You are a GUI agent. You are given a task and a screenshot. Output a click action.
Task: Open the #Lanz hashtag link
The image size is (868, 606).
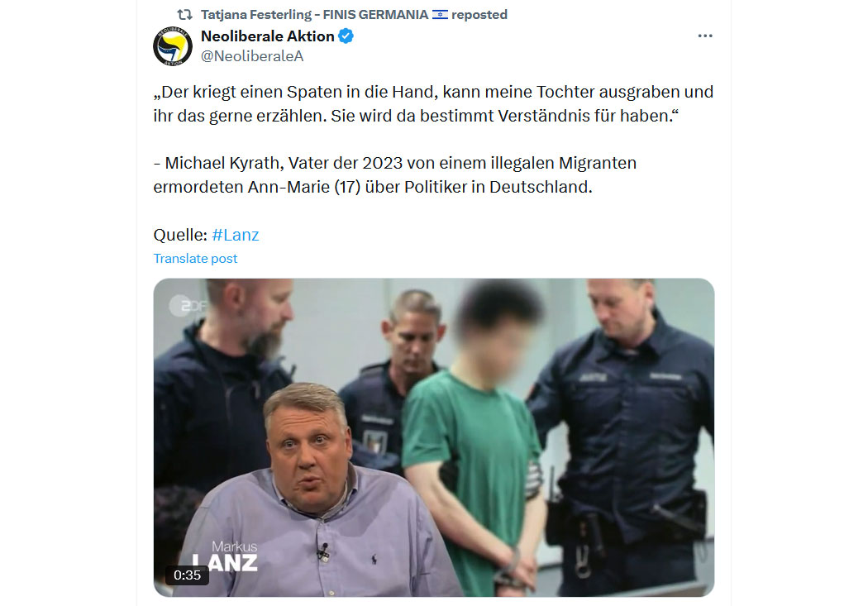pos(236,235)
